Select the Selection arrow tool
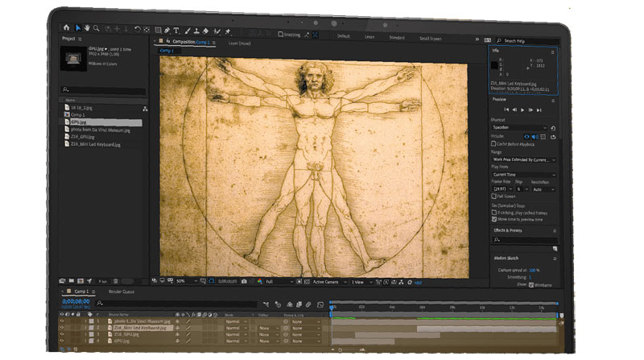This screenshot has height=360, width=644. [x=78, y=28]
